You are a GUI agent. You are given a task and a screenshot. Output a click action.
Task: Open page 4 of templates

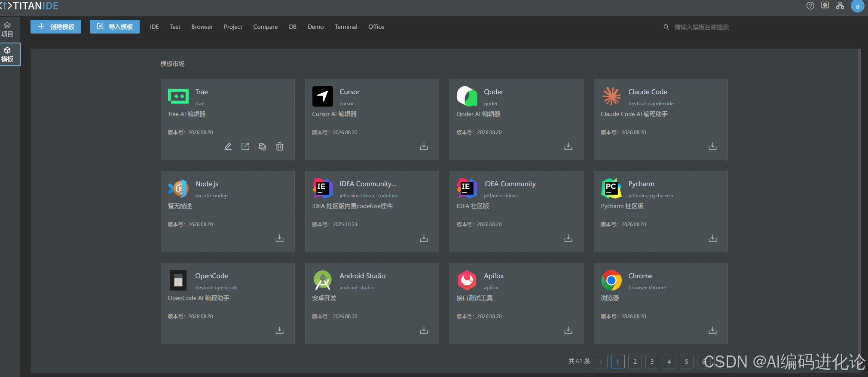click(669, 362)
